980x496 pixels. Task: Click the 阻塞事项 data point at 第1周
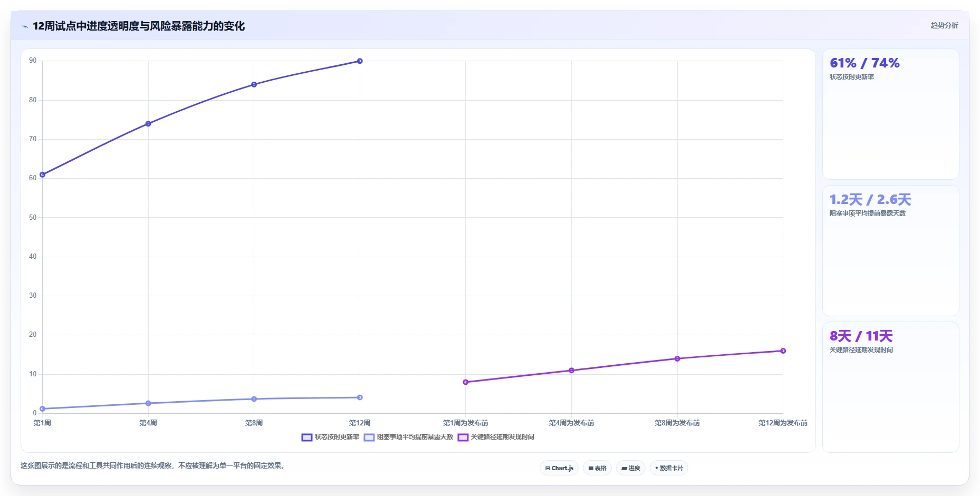[43, 409]
